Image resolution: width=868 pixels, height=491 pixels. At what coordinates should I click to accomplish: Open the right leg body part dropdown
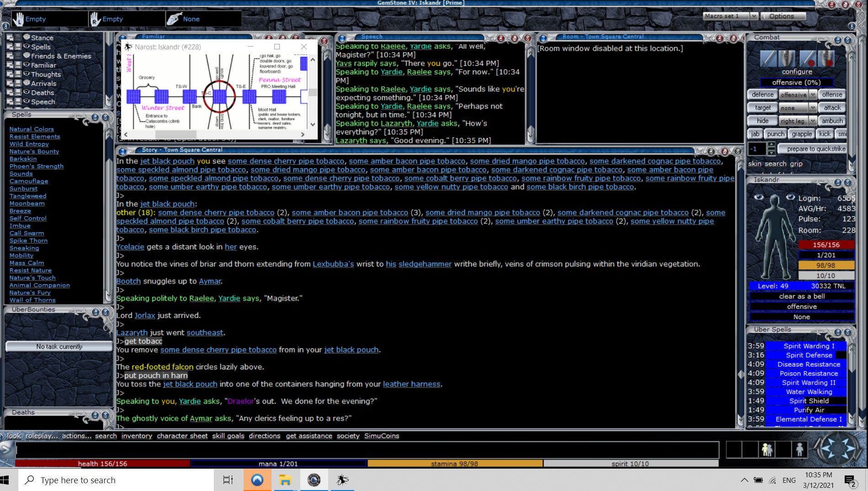pyautogui.click(x=813, y=121)
